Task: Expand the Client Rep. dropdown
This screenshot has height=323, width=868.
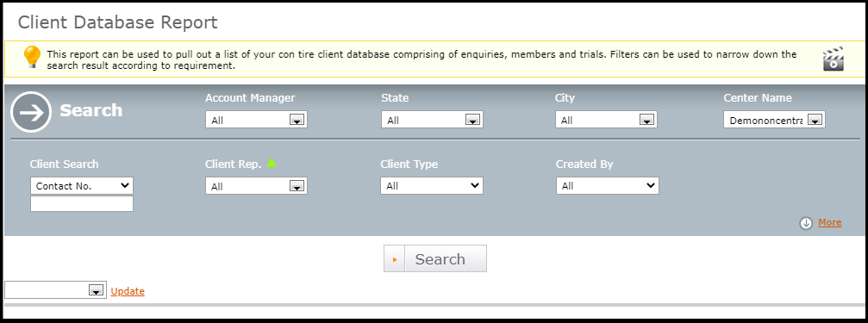Action: (256, 186)
